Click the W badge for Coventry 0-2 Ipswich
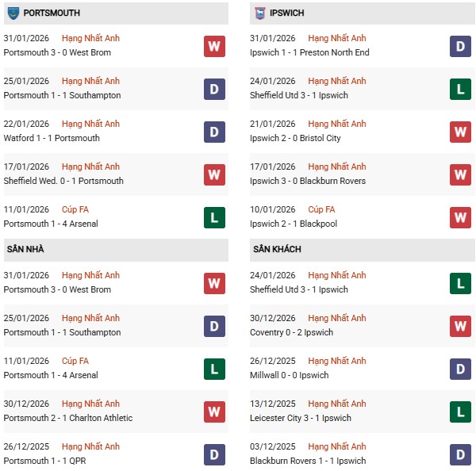This screenshot has width=476, height=471. pos(460,327)
